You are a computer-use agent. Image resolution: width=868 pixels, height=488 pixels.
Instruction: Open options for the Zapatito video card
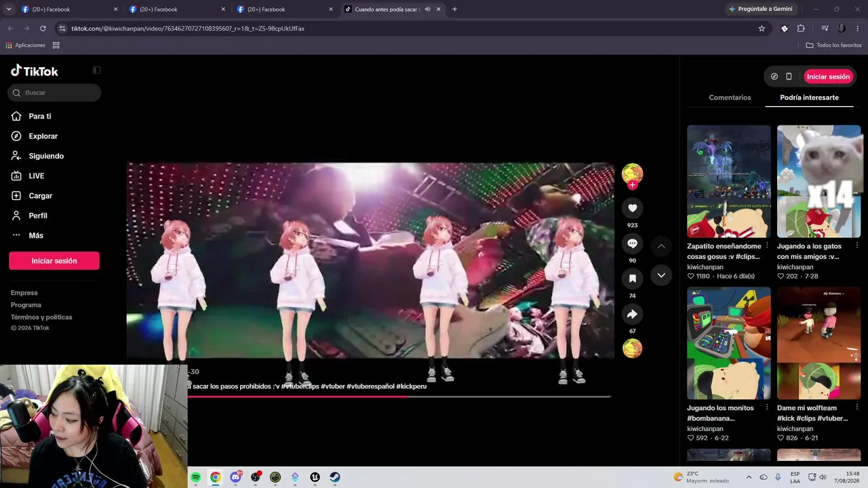click(x=767, y=246)
